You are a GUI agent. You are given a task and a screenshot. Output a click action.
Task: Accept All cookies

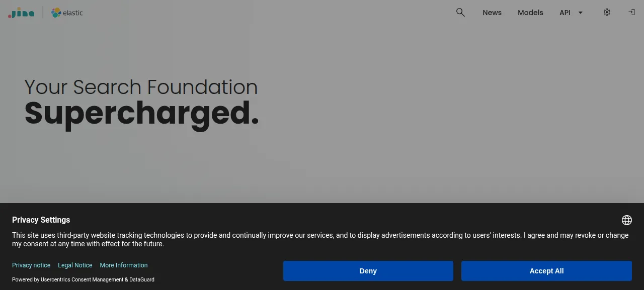point(546,271)
